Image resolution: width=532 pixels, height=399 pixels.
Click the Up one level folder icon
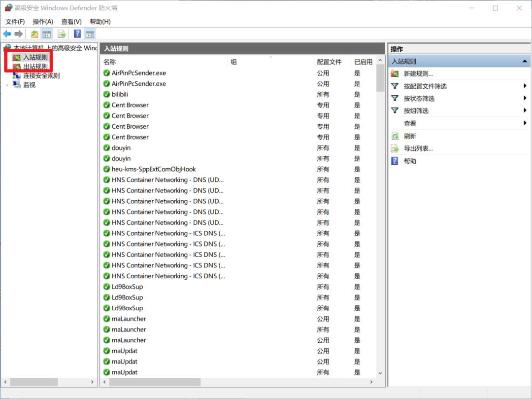coord(34,34)
